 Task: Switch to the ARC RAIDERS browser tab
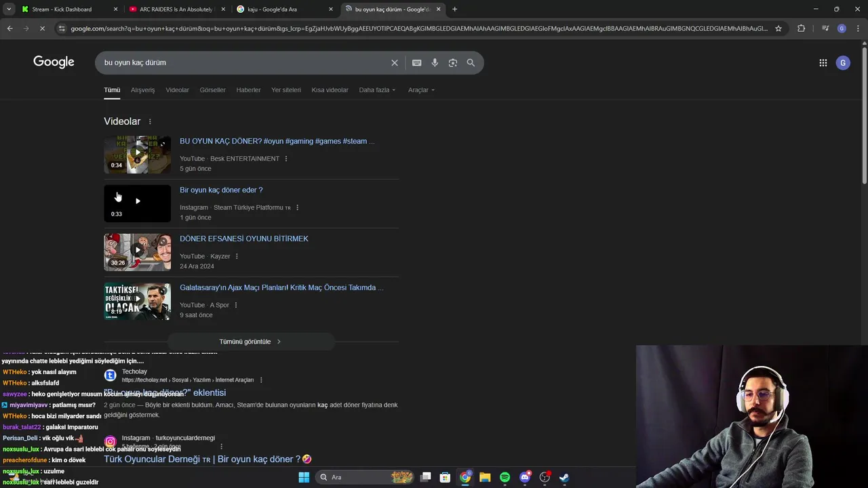tap(176, 9)
